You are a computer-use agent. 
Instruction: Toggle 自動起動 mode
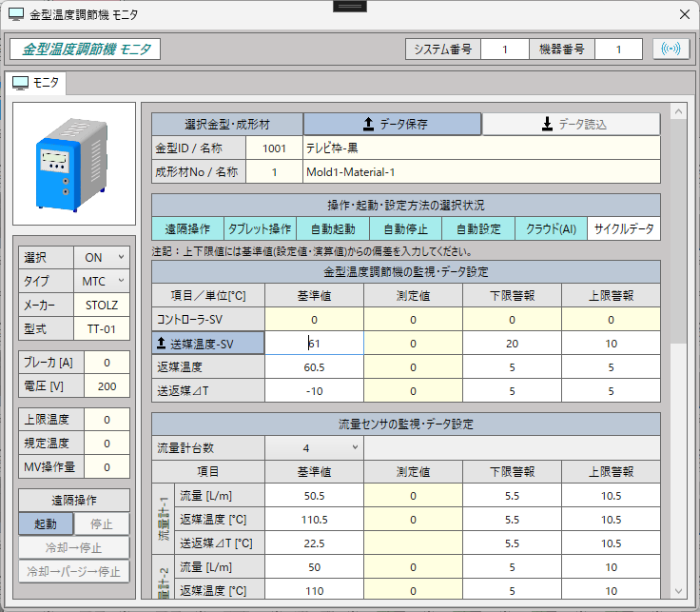[333, 229]
